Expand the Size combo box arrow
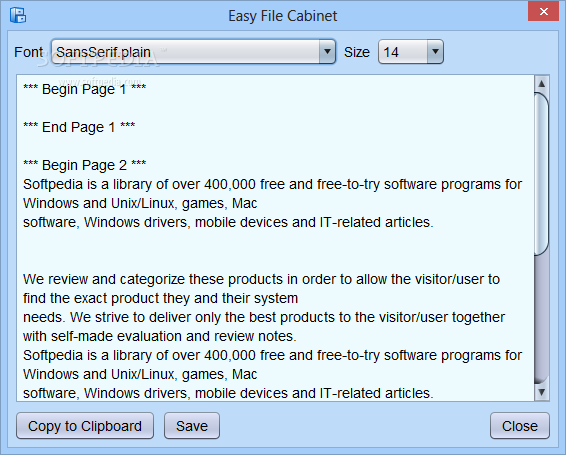This screenshot has width=566, height=455. tap(435, 52)
